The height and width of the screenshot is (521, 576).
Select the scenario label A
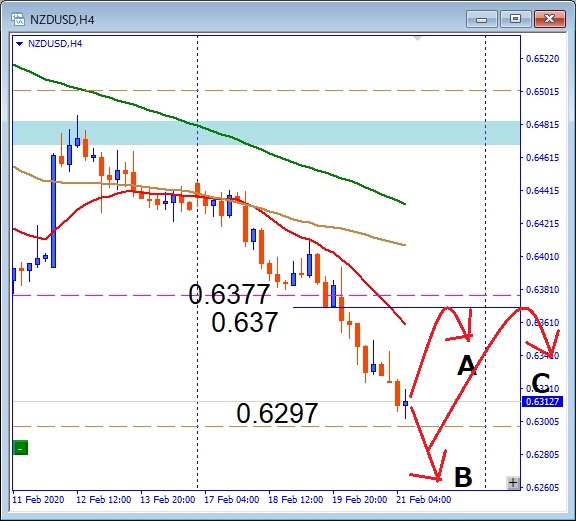click(467, 366)
